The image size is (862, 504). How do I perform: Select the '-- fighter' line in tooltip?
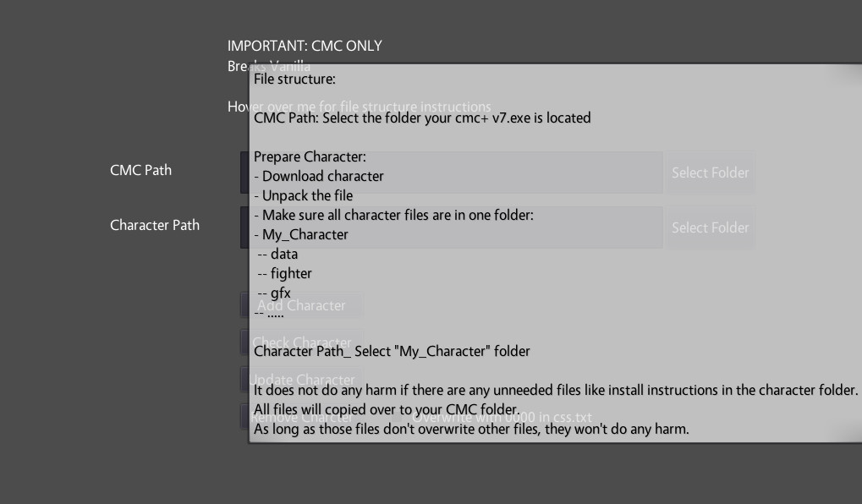[284, 273]
